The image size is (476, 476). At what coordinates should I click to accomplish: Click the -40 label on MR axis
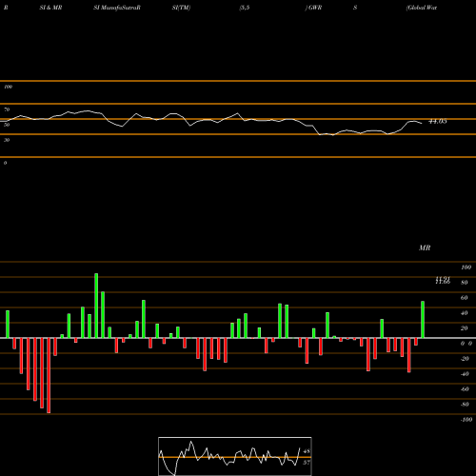[x=465, y=374]
